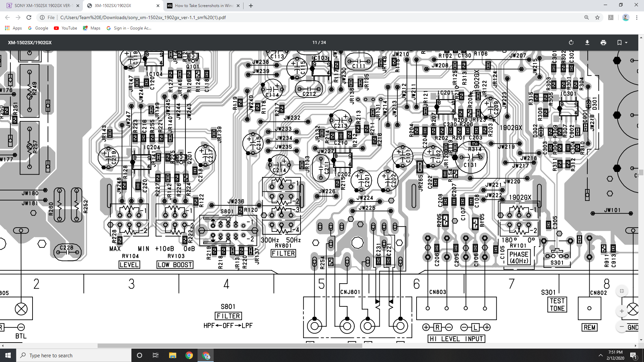644x362 pixels.
Task: Open the Chrome profile avatar
Action: click(x=626, y=17)
